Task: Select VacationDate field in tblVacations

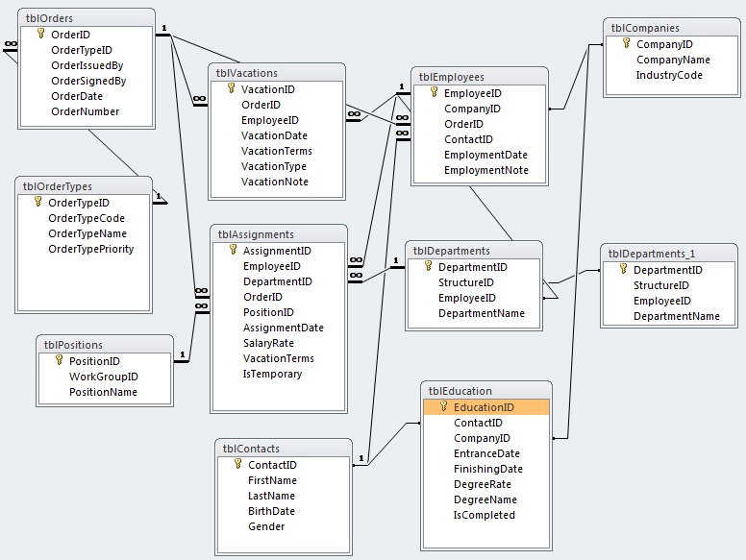Action: point(277,135)
